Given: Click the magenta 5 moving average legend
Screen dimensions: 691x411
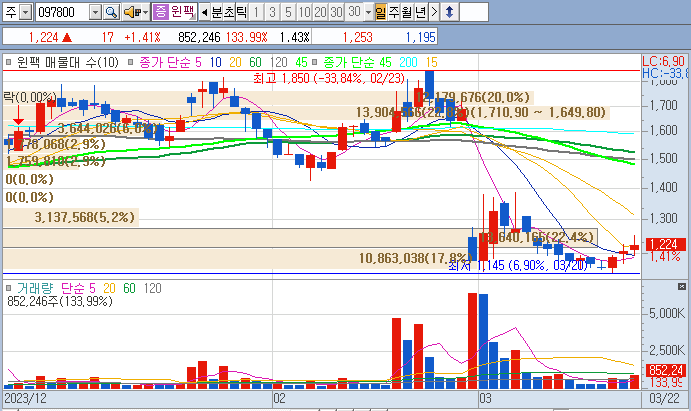Looking at the screenshot, I should (x=198, y=63).
